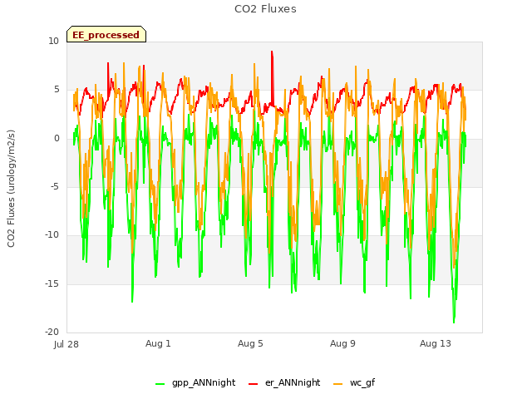Click the Aug 9 x-axis label
Image resolution: width=532 pixels, height=399 pixels.
coord(342,343)
